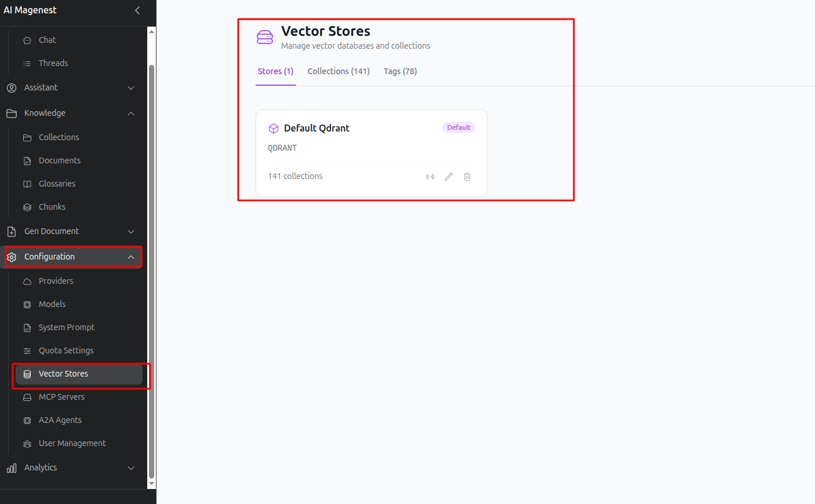
Task: Collapse the sidebar with the left chevron
Action: (137, 10)
